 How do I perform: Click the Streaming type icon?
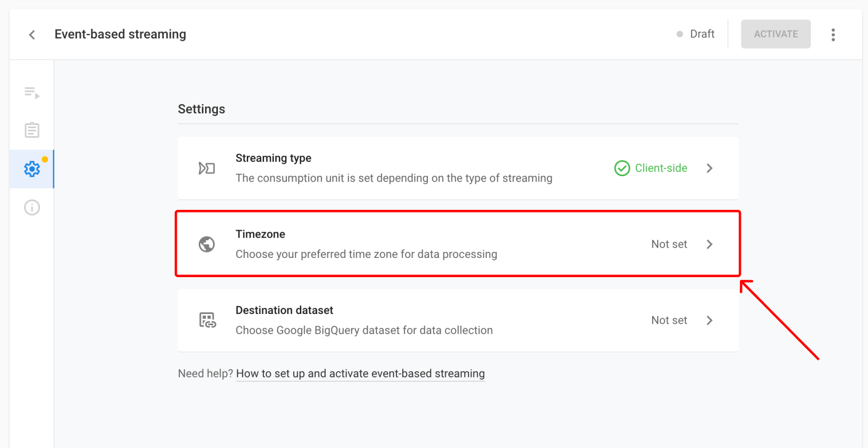[207, 168]
